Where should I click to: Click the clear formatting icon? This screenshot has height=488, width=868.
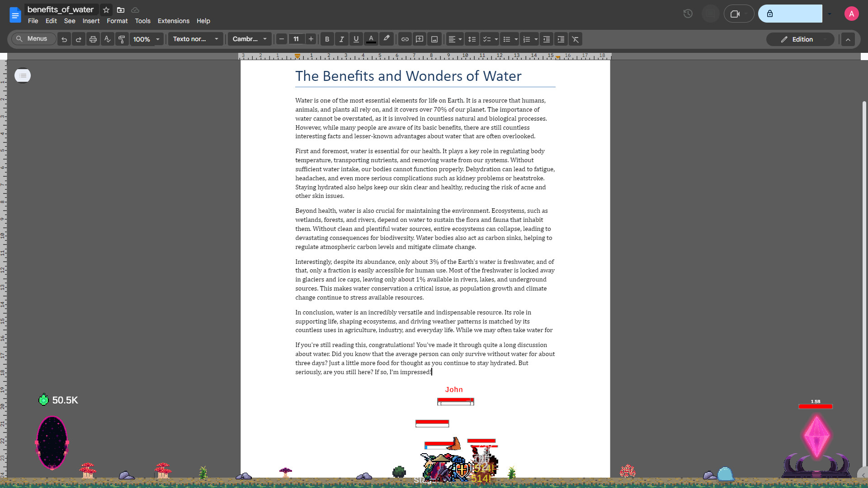[x=576, y=39]
